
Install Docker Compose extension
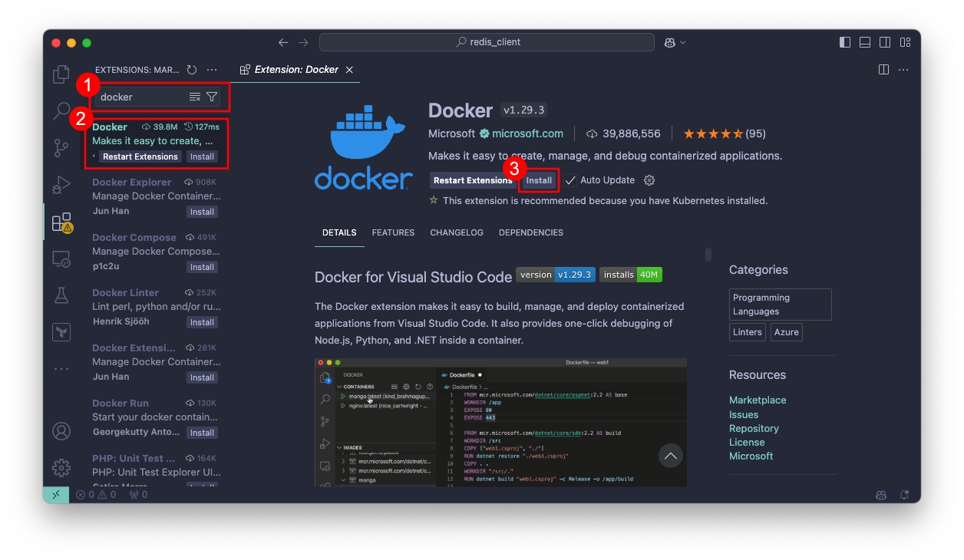click(203, 267)
